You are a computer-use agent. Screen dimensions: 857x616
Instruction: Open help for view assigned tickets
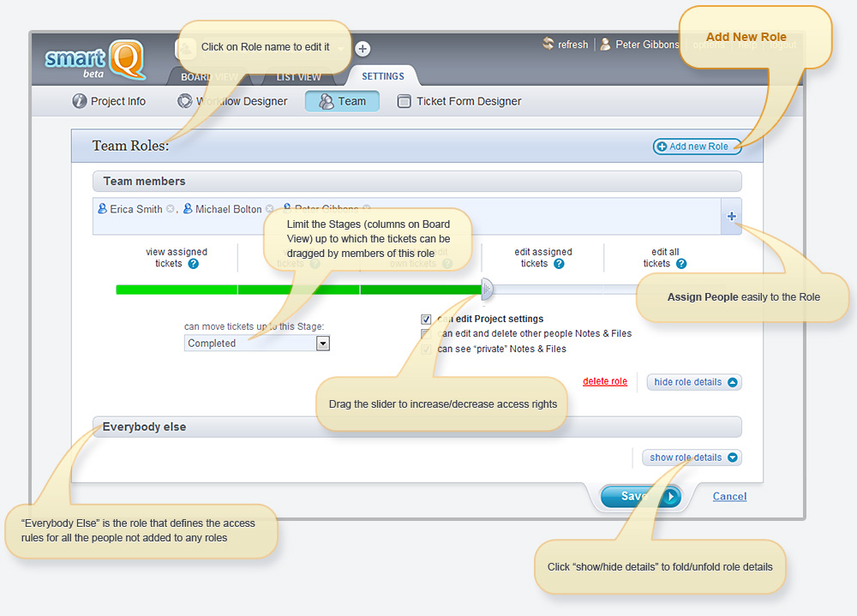point(194,264)
